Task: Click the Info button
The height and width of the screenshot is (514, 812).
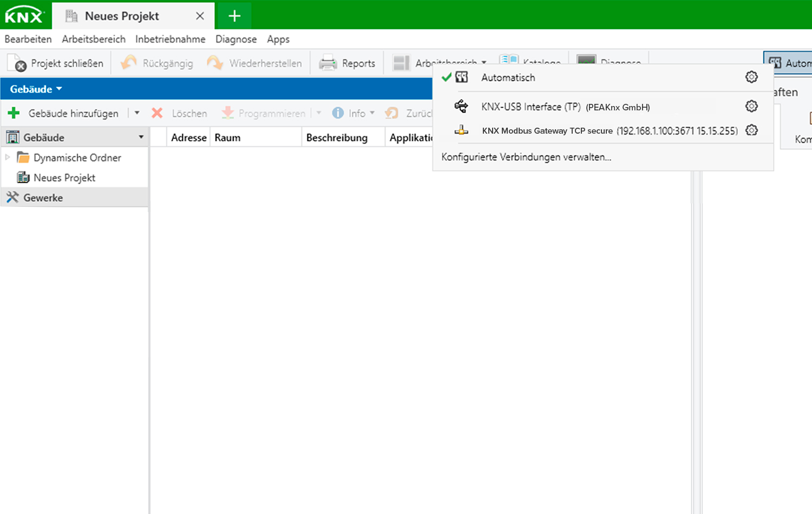Action: coord(349,113)
